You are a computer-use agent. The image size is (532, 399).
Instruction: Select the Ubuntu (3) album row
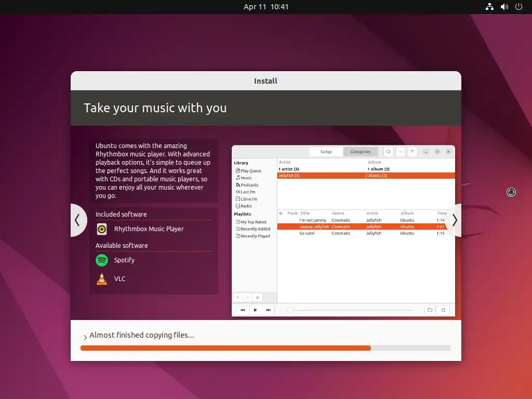tap(410, 176)
